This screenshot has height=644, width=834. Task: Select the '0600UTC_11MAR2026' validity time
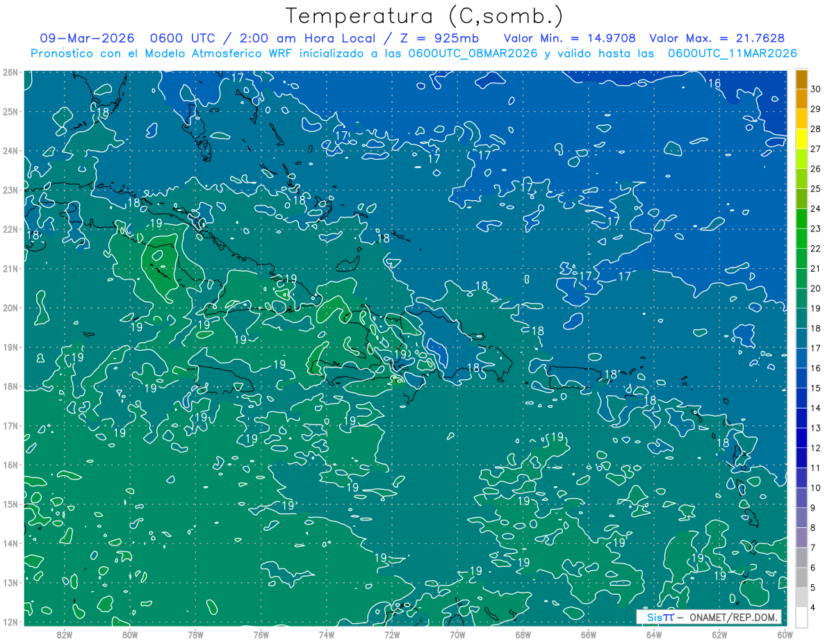[732, 53]
